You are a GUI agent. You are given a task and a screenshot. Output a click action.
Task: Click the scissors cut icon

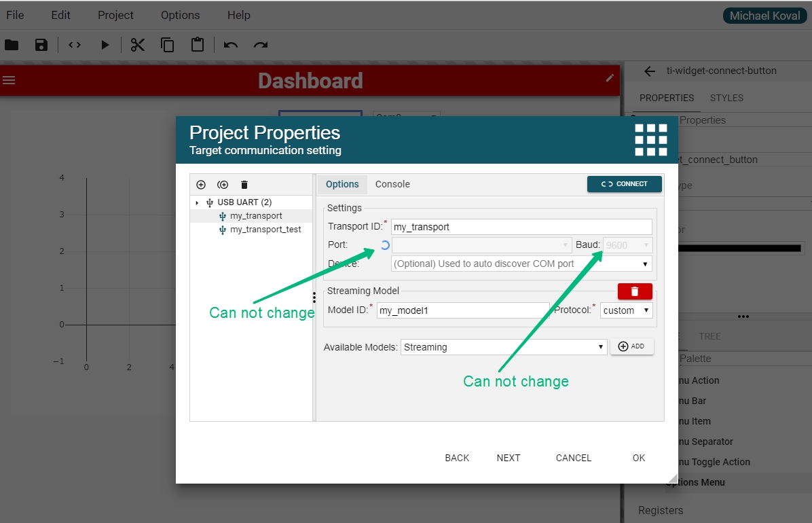pos(138,45)
